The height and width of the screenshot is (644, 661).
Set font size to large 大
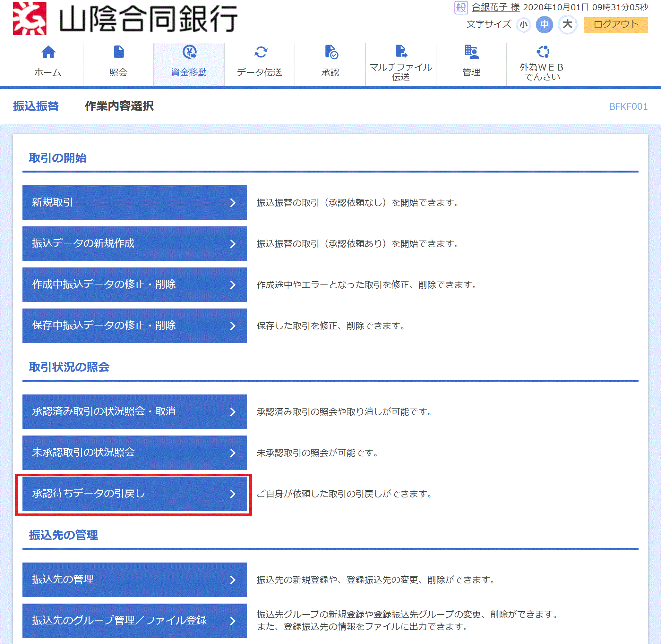pos(567,24)
